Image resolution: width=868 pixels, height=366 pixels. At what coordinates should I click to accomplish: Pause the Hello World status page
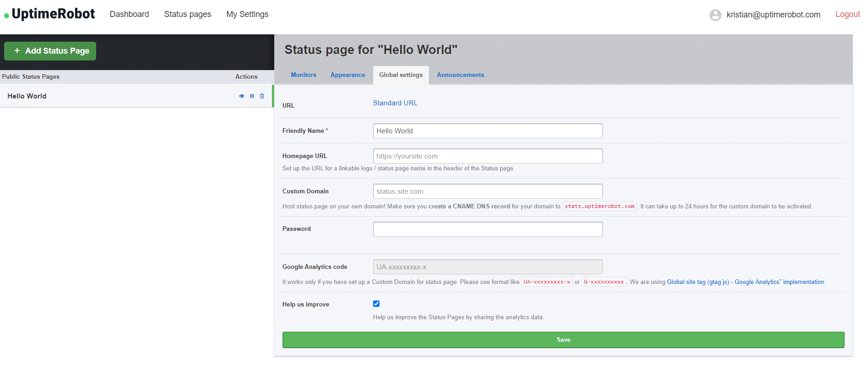tap(252, 96)
